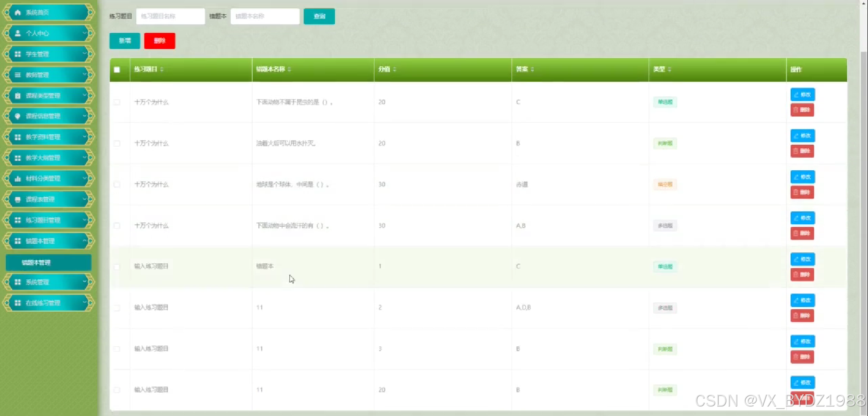Screen dimensions: 868x416
Task: Check the row for 下面动物中会流汗的有
Action: coord(117,225)
